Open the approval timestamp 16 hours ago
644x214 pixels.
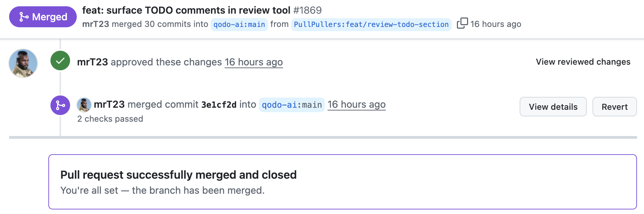(254, 62)
